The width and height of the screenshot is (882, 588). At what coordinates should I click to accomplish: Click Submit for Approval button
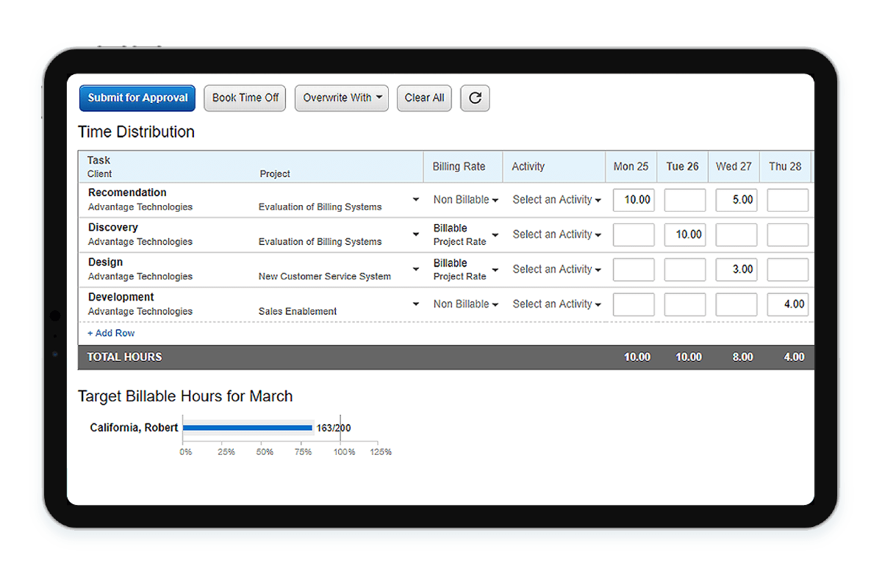137,98
